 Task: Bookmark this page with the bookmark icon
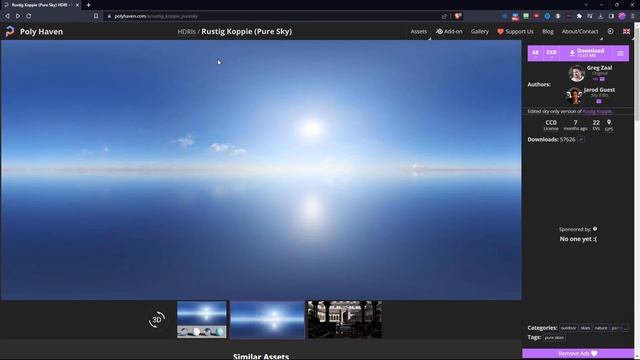click(96, 16)
